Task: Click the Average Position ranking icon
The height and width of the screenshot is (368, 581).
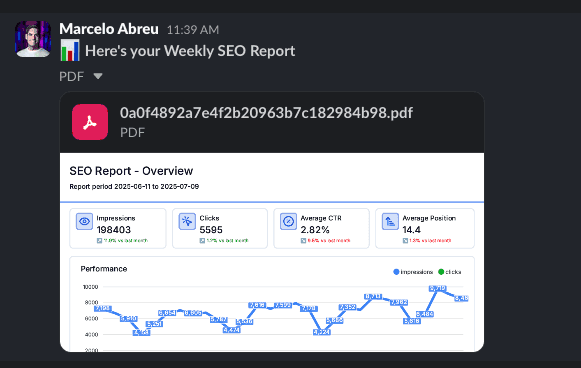Action: tap(390, 221)
